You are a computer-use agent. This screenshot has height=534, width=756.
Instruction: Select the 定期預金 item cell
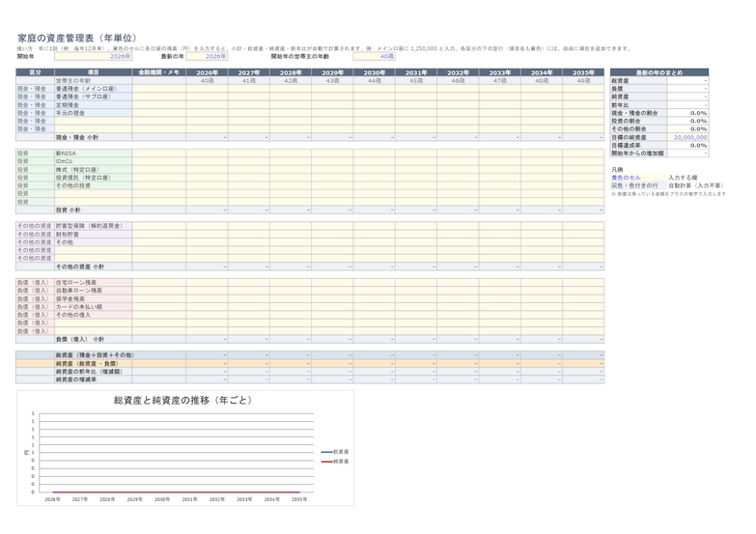click(93, 104)
